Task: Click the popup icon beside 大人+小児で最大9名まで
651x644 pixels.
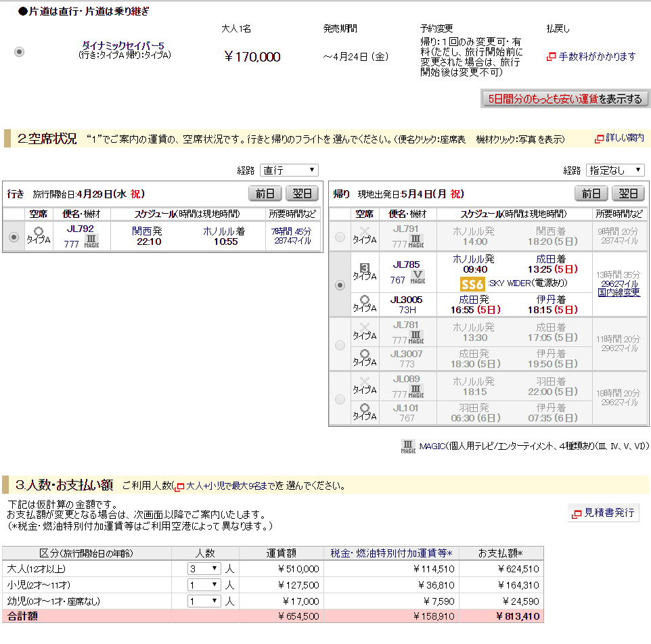Action: point(179,487)
